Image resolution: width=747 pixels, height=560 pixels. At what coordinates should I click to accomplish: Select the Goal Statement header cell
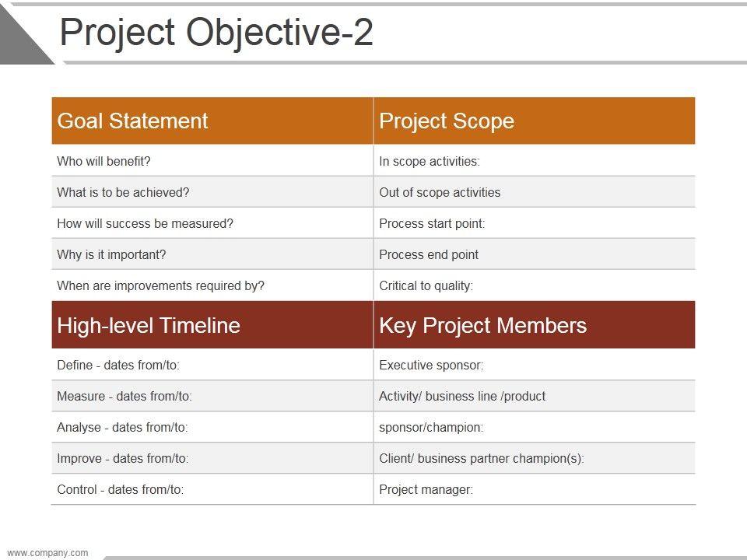133,121
